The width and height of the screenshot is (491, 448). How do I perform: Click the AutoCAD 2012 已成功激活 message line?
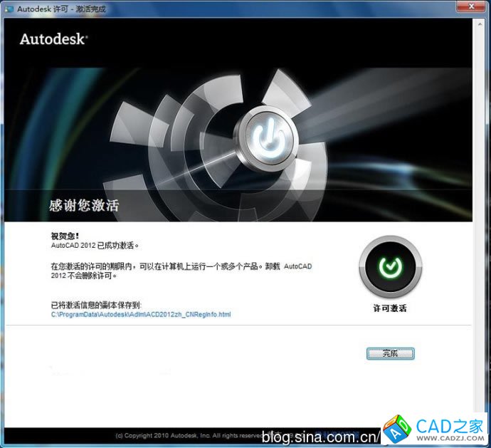click(x=95, y=245)
